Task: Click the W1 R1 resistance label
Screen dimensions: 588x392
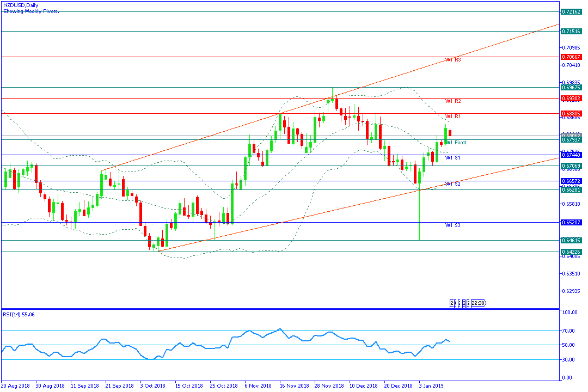Action: click(x=453, y=117)
